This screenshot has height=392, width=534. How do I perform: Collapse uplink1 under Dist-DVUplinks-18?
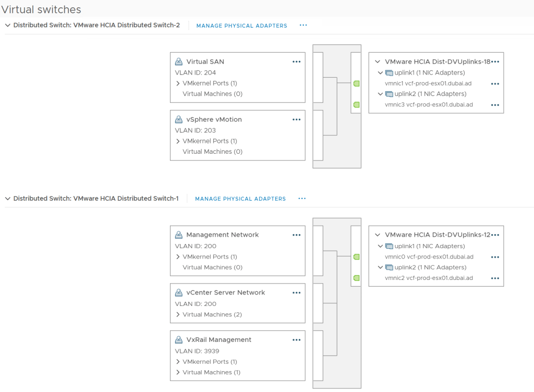[x=380, y=73]
